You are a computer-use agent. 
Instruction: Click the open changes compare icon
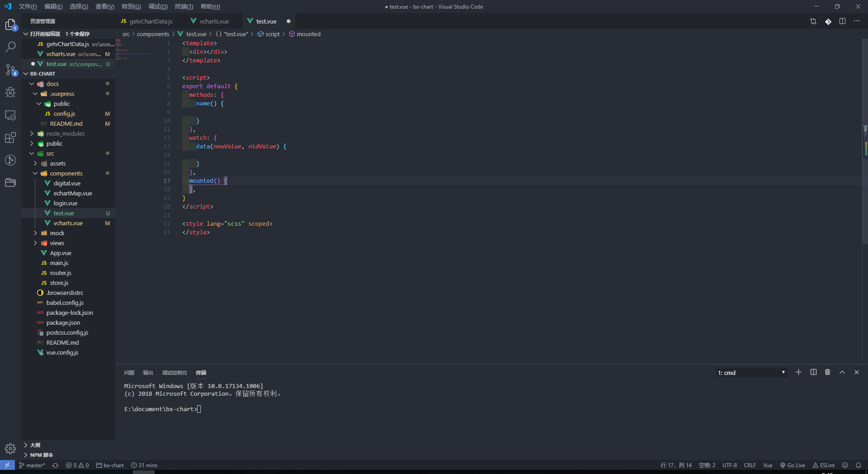point(813,21)
